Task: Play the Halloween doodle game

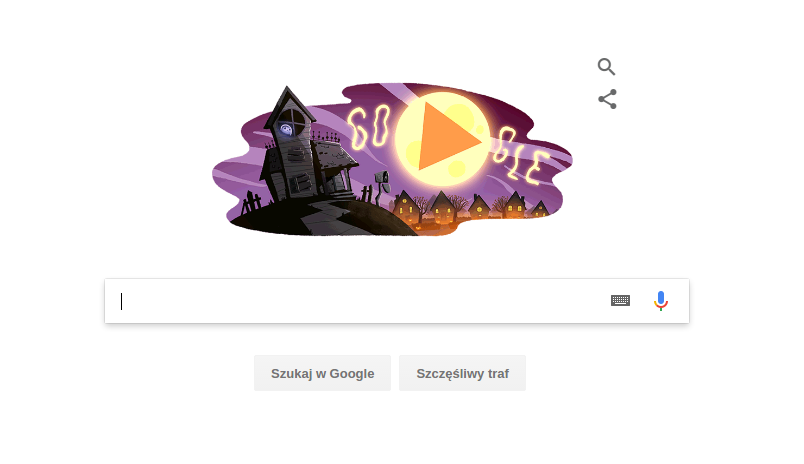Action: pos(445,138)
